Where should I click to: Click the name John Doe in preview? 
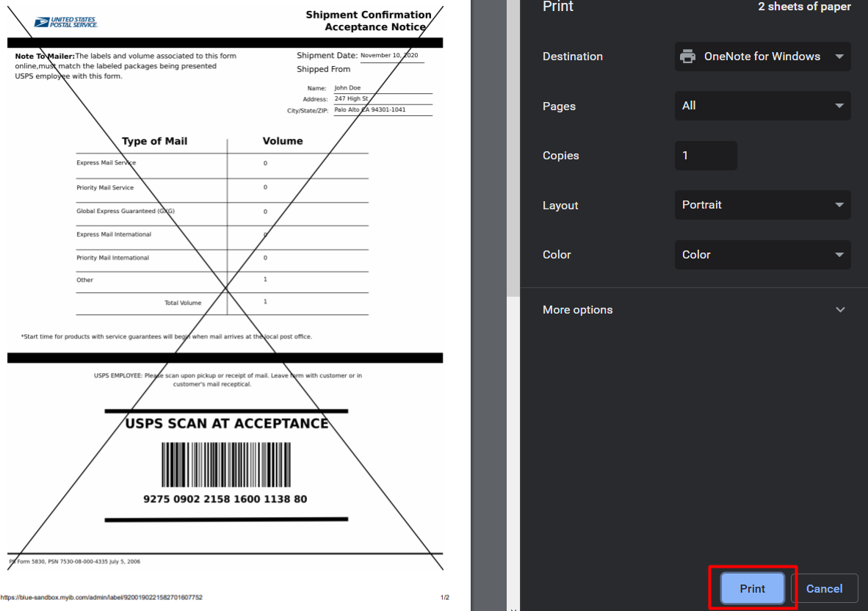347,88
